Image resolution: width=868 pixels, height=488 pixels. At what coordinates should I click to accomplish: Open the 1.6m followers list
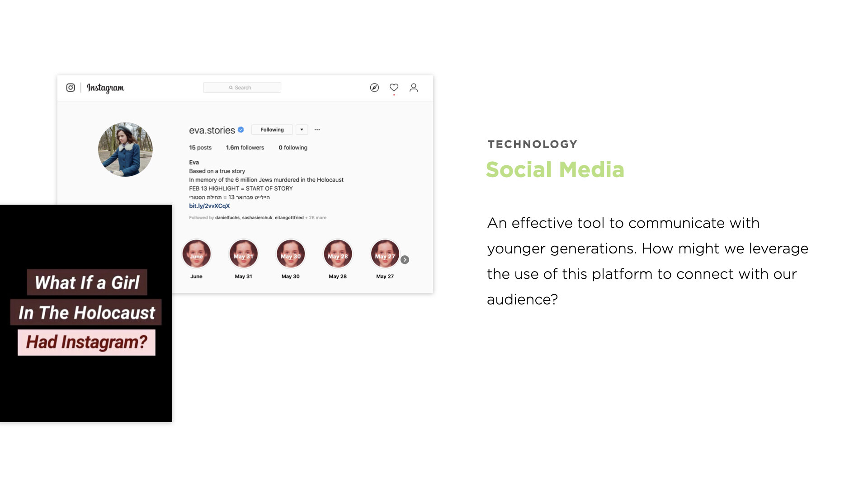[x=245, y=148]
